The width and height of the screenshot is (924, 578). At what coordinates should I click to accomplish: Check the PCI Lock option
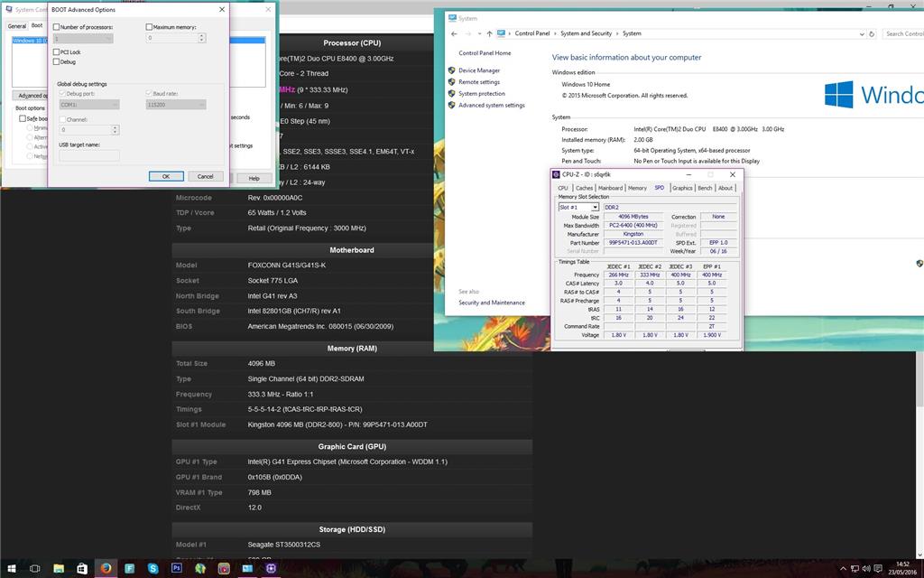click(57, 51)
